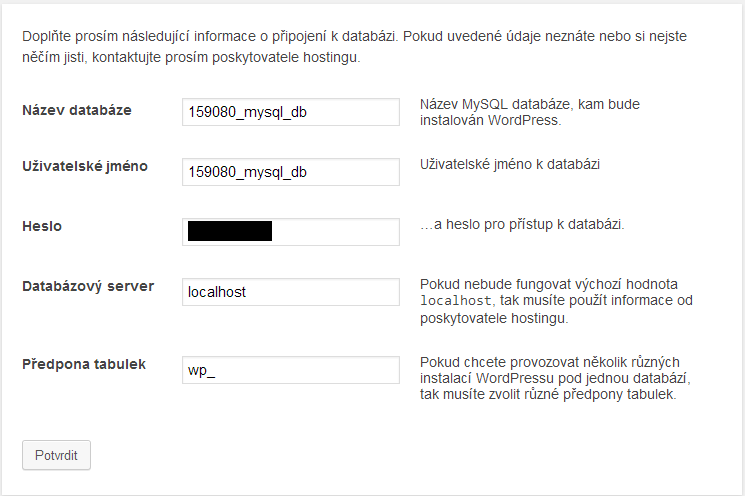Submit the form with the Potvrdit button

[x=56, y=455]
